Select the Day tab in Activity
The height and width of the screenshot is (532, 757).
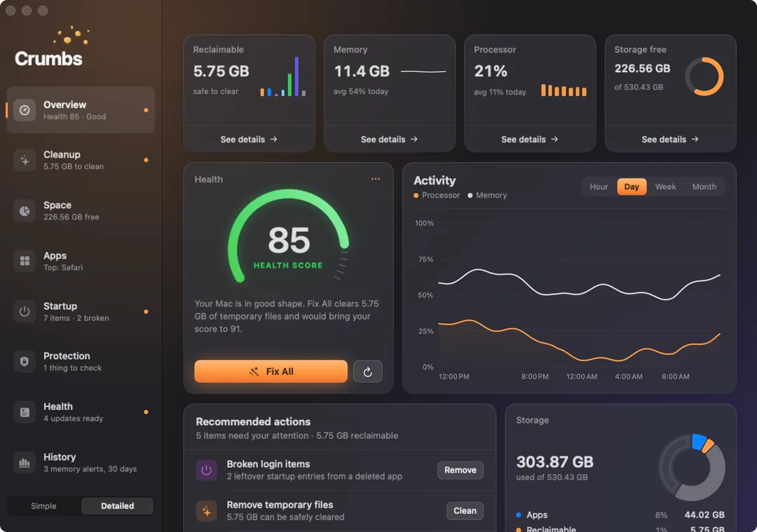[632, 187]
